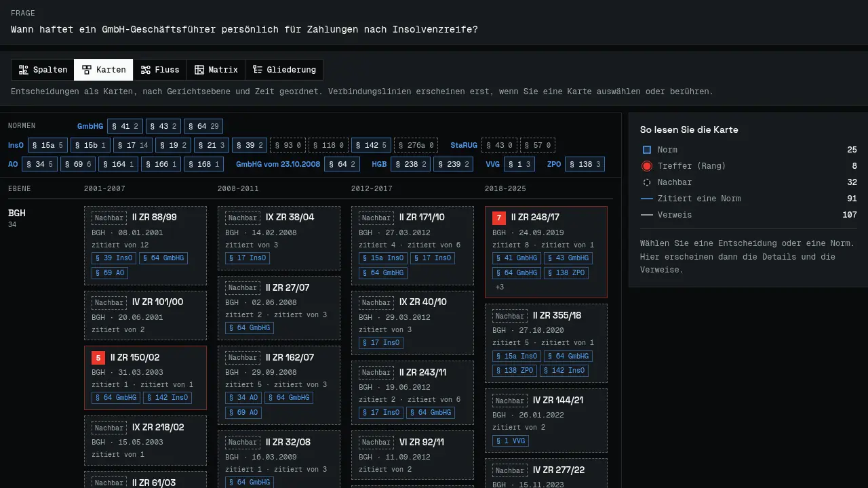
Task: Click the Spalten view icon
Action: 24,70
